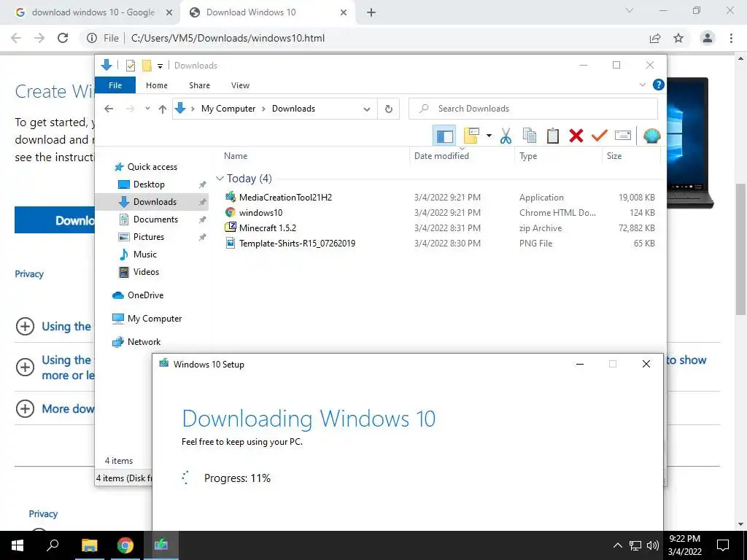747x560 pixels.
Task: Open recent locations dropdown in Explorer
Action: 147,109
